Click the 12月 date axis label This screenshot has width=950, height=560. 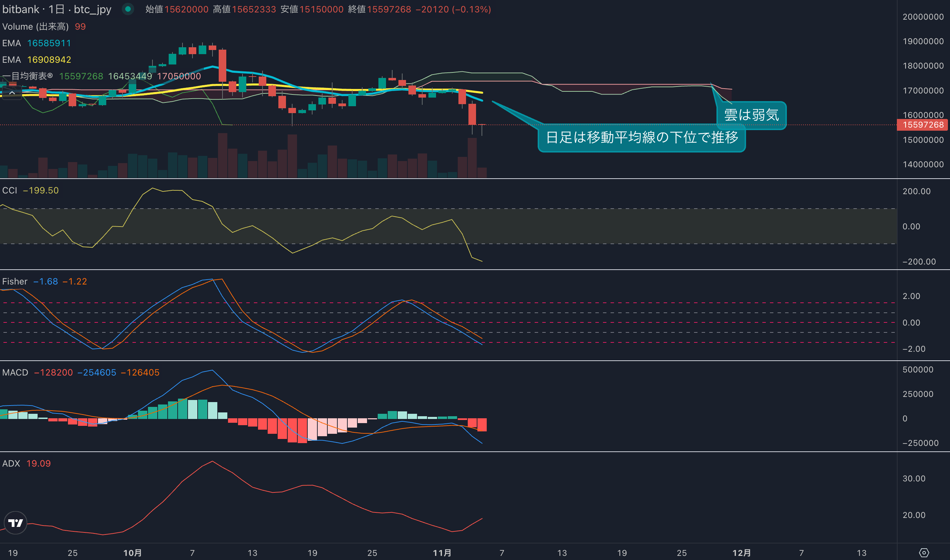(741, 553)
